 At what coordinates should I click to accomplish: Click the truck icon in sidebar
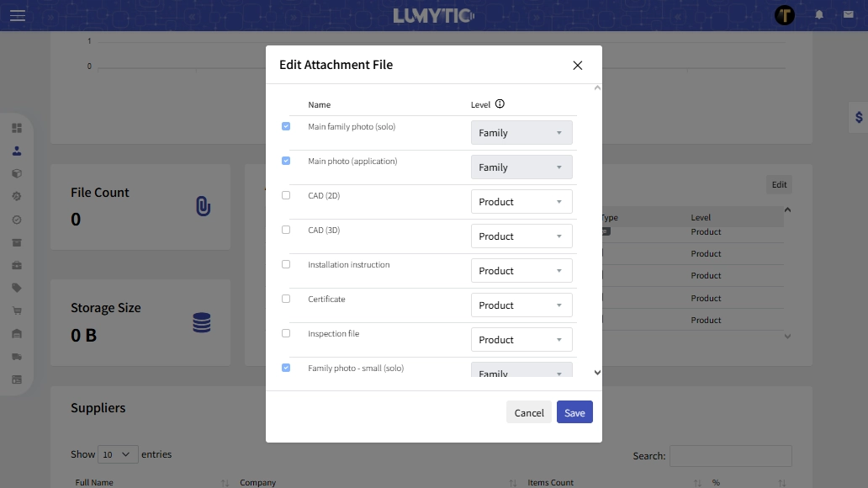click(x=17, y=357)
